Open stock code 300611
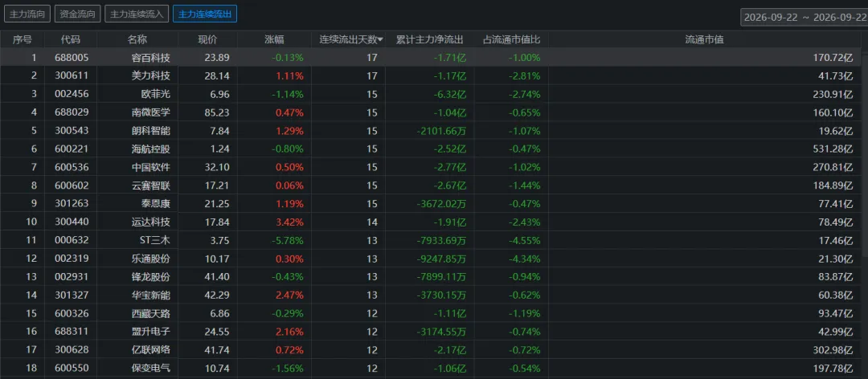This screenshot has width=868, height=379. pyautogui.click(x=72, y=75)
